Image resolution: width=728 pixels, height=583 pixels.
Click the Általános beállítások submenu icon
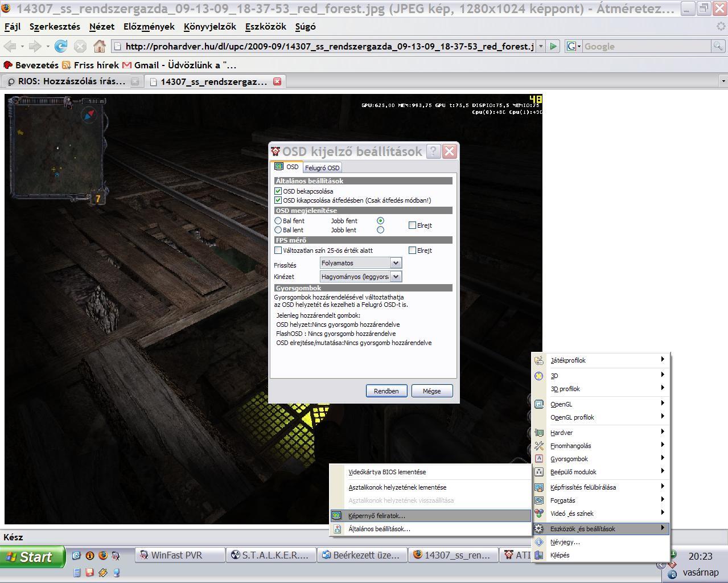337,529
